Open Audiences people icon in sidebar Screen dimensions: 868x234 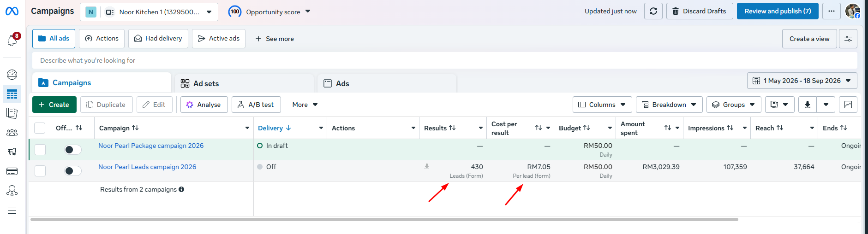pos(12,133)
